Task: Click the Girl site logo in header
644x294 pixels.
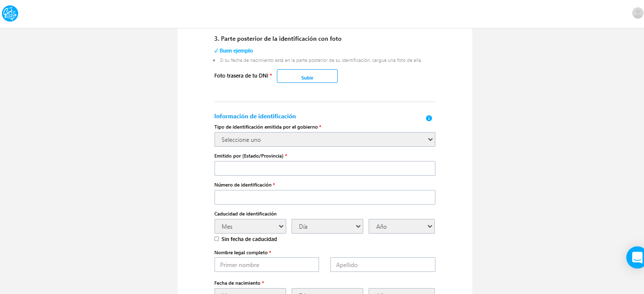Action: (10, 13)
